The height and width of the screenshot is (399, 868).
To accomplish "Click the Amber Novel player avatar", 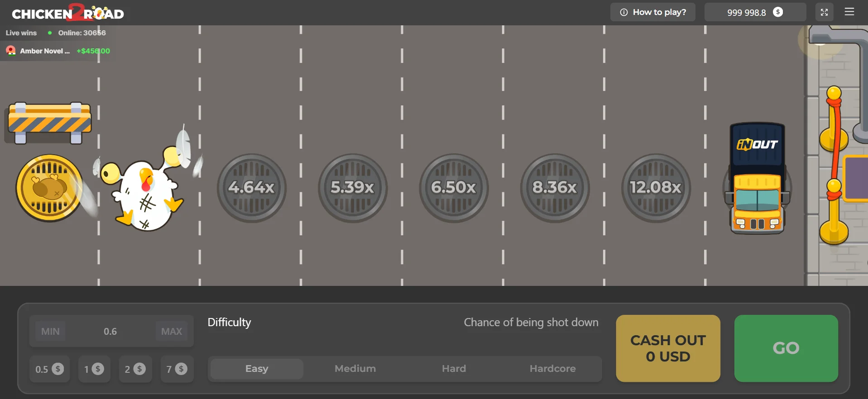I will (x=11, y=51).
